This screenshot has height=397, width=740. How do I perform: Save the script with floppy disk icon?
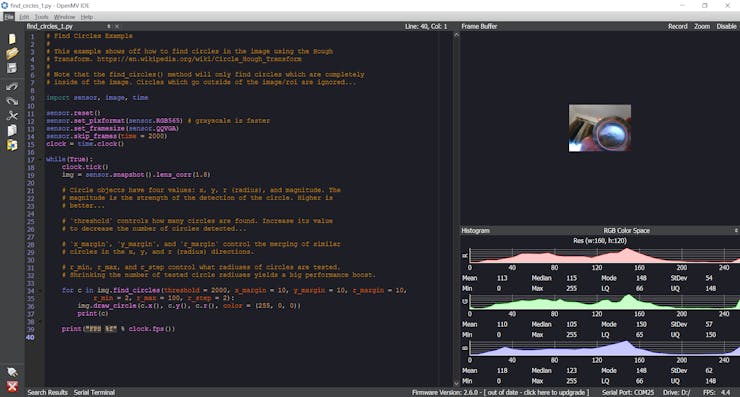12,68
